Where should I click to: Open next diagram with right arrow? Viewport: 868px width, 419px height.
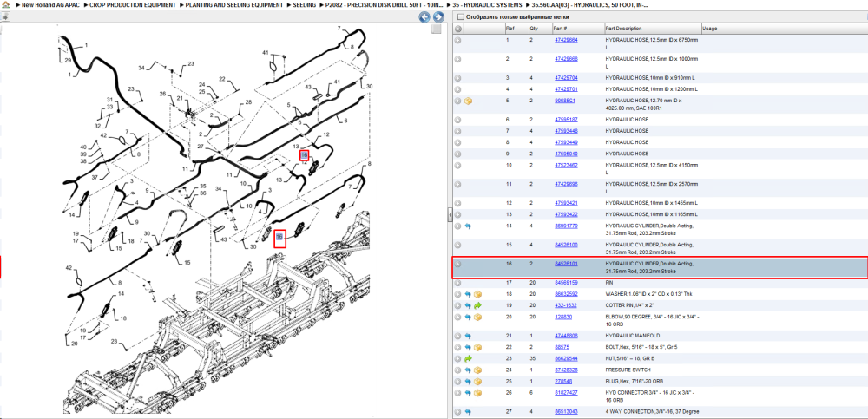pos(437,17)
